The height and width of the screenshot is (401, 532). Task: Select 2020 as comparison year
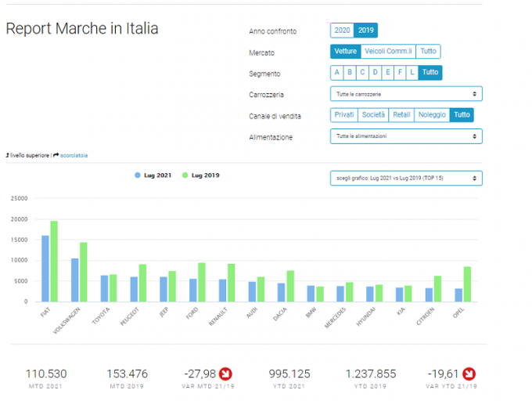(x=342, y=31)
